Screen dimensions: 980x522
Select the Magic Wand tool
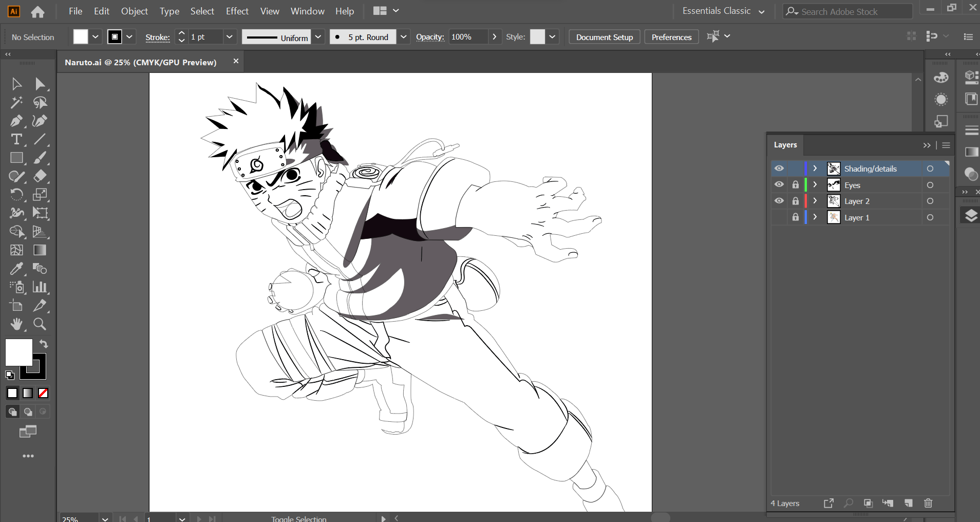[16, 102]
